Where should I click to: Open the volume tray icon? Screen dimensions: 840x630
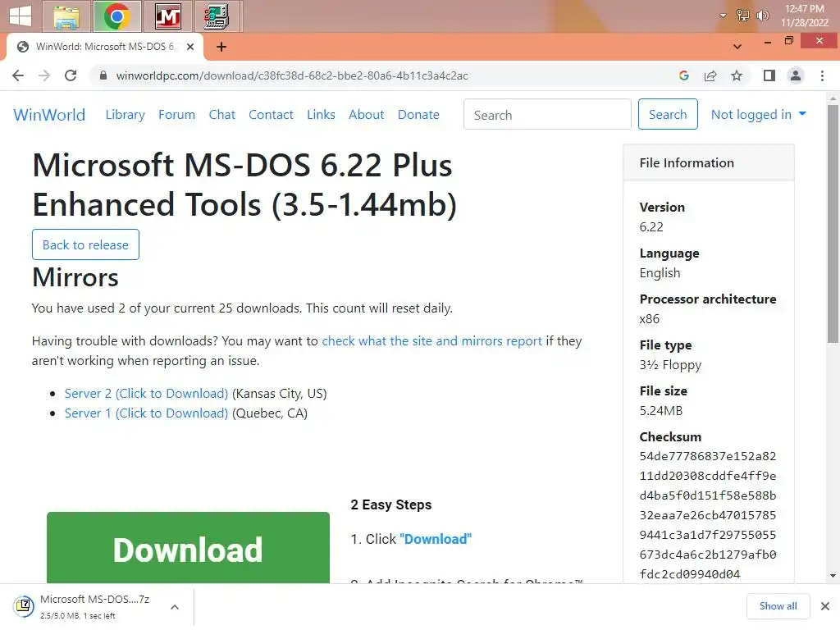coord(762,16)
